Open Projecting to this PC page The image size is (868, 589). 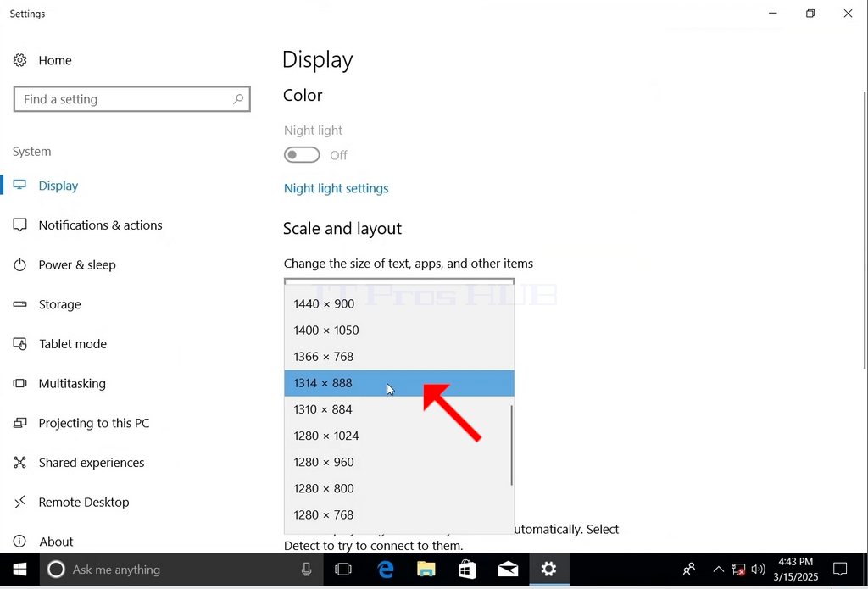(x=94, y=423)
